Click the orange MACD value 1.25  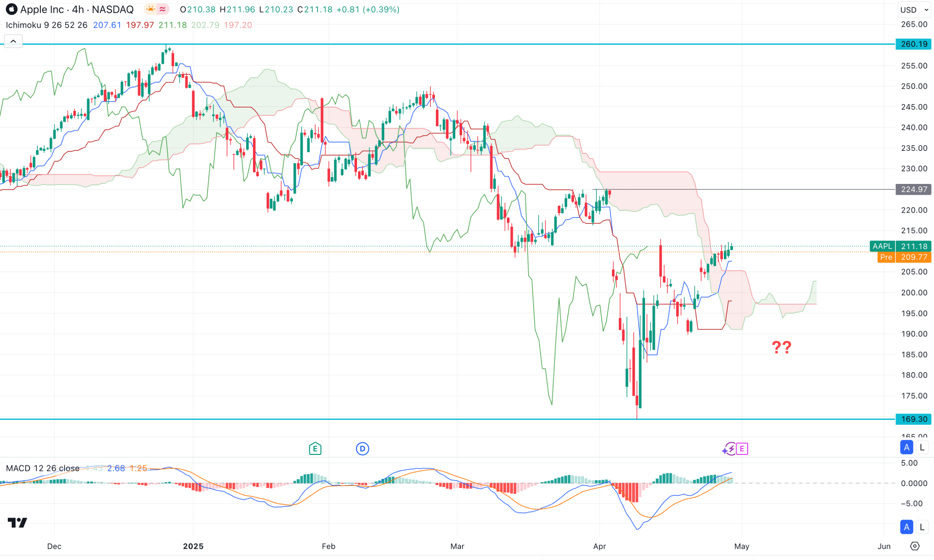point(138,468)
